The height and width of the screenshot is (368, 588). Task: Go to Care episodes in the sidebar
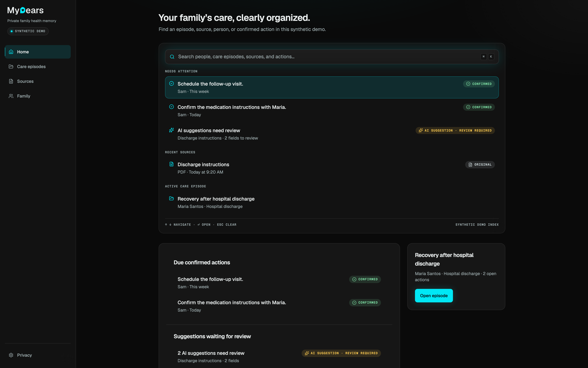pyautogui.click(x=38, y=66)
